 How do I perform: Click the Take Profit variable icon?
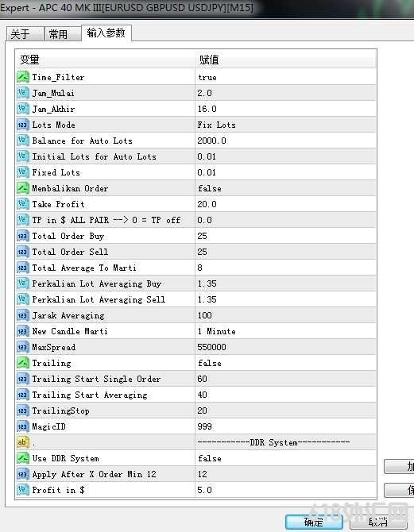[23, 204]
